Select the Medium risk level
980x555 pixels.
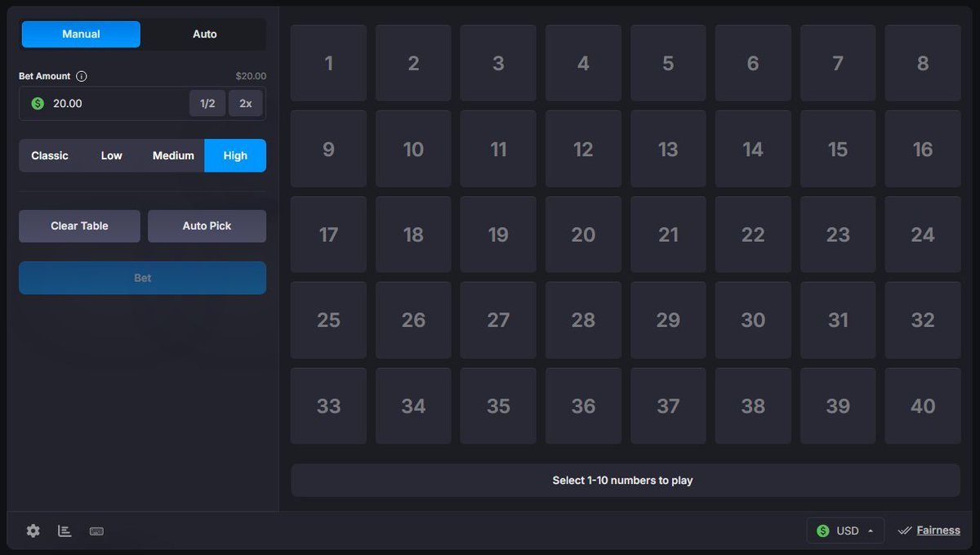(x=173, y=155)
